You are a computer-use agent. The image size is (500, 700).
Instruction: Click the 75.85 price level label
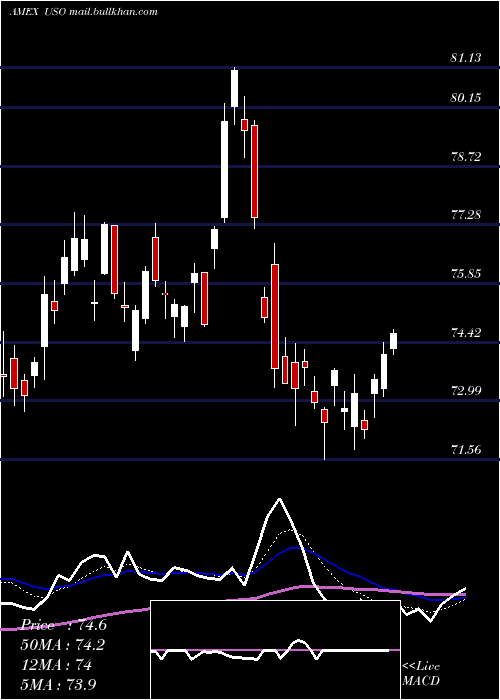tap(466, 273)
